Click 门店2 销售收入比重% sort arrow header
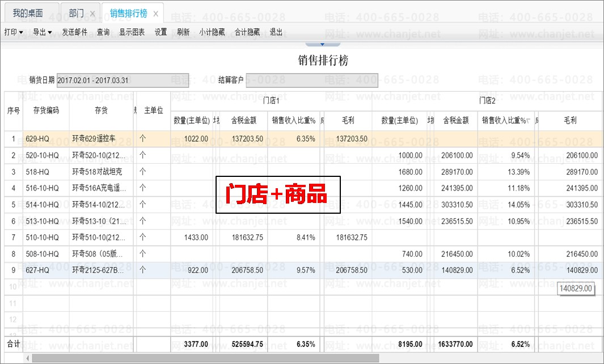Viewport: 604px width, 364px height. (x=506, y=121)
